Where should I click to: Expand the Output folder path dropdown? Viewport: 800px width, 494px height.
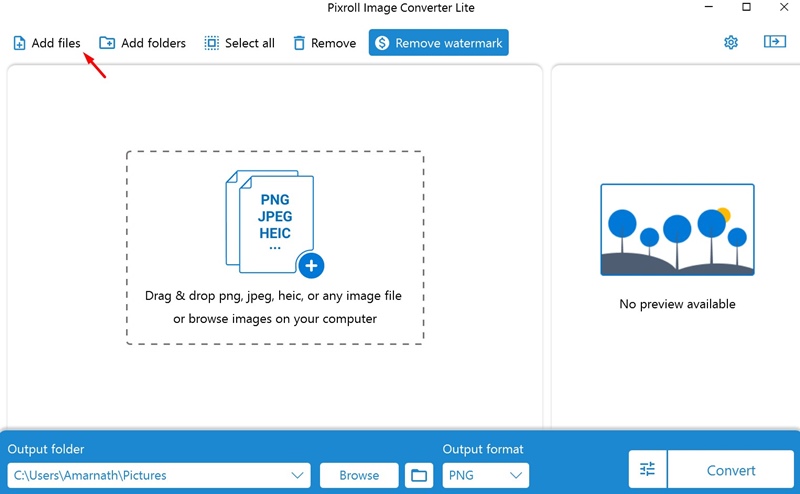pyautogui.click(x=159, y=475)
